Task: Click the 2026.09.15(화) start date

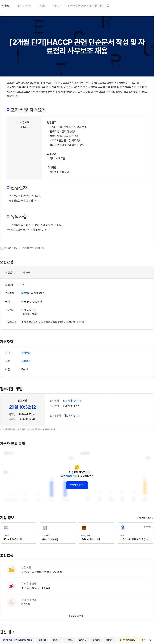Action: pyautogui.click(x=27, y=414)
